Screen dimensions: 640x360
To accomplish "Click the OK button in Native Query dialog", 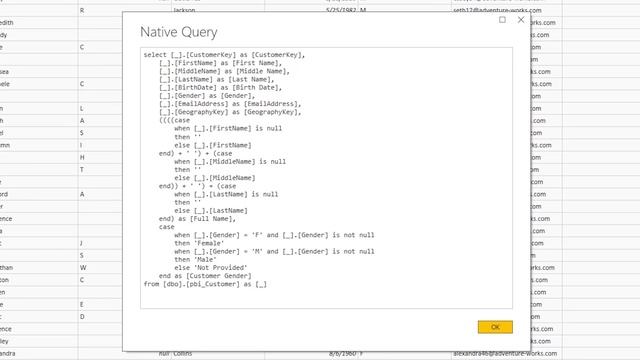I will [x=495, y=327].
